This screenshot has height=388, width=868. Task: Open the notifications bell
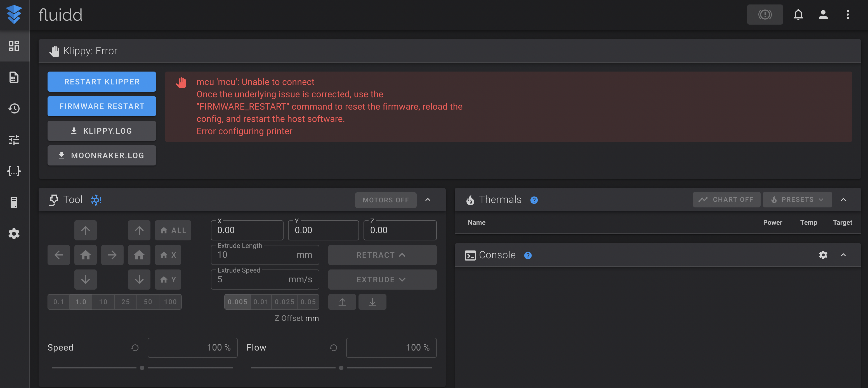coord(798,15)
